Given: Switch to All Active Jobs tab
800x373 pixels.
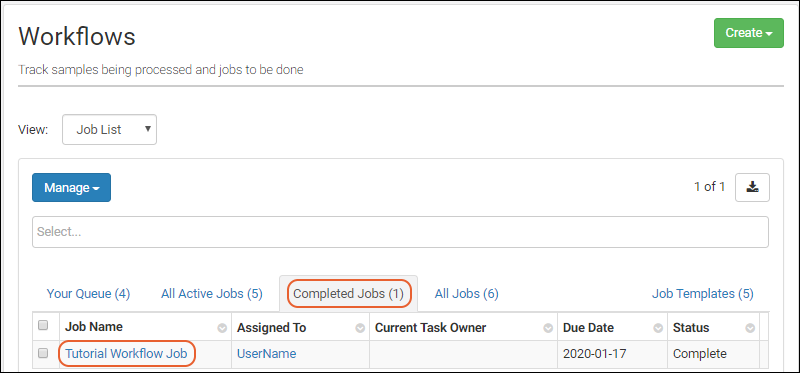Looking at the screenshot, I should coord(212,294).
